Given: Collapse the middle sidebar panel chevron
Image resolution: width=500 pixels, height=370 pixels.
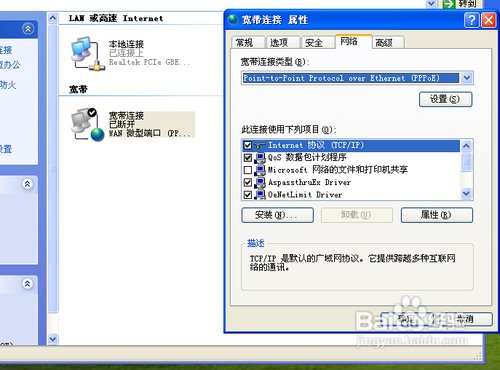Looking at the screenshot, I should (x=27, y=183).
